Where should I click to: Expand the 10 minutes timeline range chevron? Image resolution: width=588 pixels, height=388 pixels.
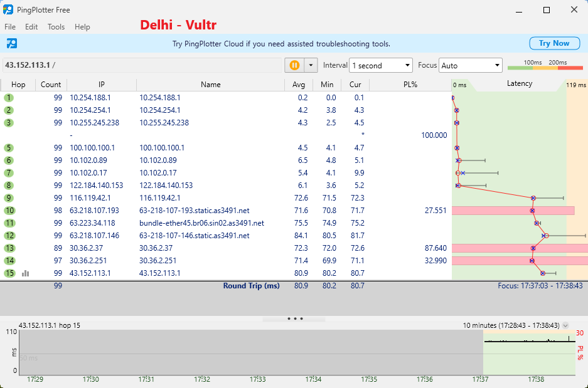pos(565,325)
